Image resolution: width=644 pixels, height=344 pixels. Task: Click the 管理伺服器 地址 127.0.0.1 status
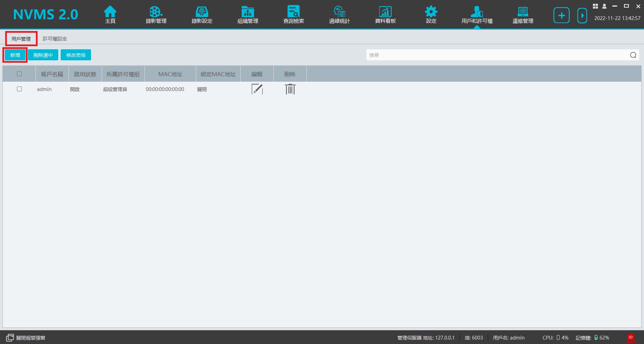point(426,338)
